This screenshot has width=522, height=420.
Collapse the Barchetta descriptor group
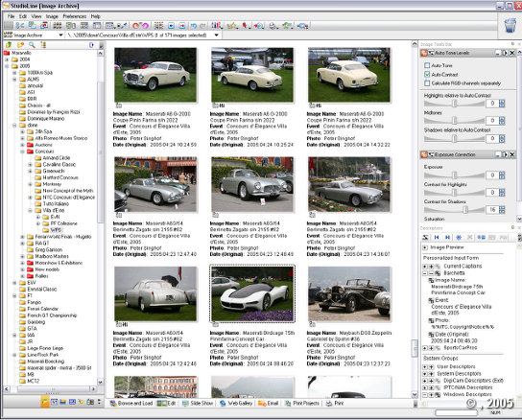[425, 273]
